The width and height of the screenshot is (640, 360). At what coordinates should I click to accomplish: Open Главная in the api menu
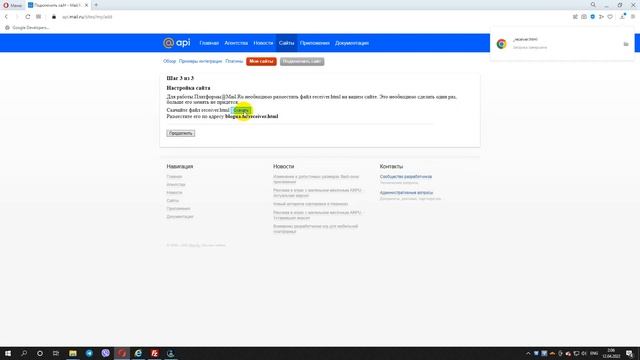(209, 43)
